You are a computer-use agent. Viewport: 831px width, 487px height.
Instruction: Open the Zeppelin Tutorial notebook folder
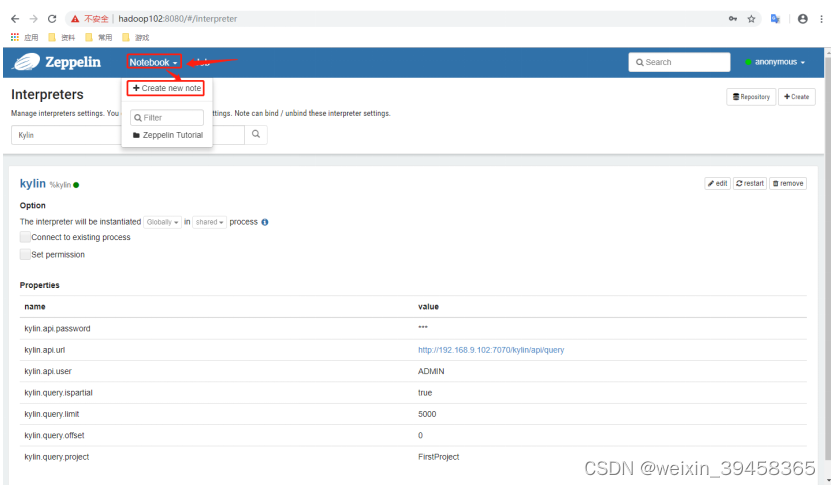tap(167, 135)
